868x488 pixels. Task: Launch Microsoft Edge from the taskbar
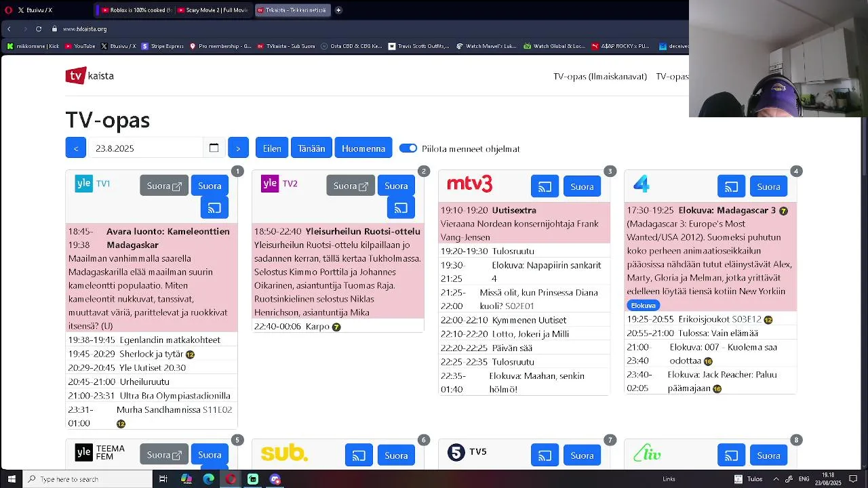coord(208,479)
